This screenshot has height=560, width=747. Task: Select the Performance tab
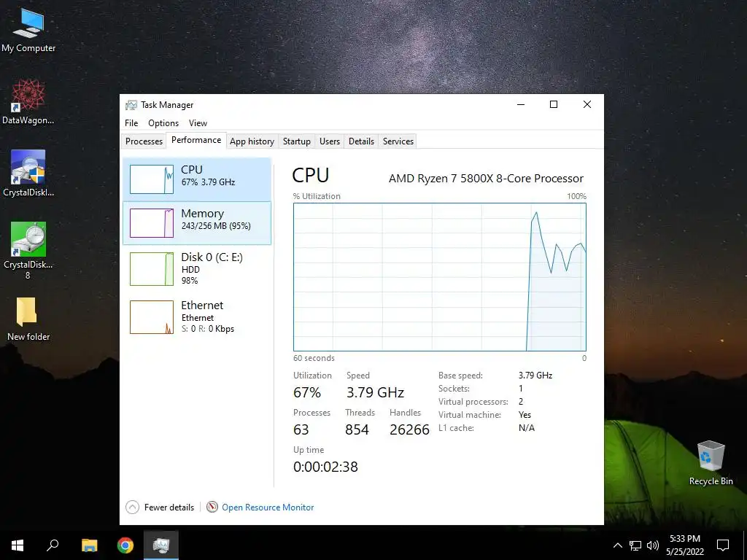196,140
